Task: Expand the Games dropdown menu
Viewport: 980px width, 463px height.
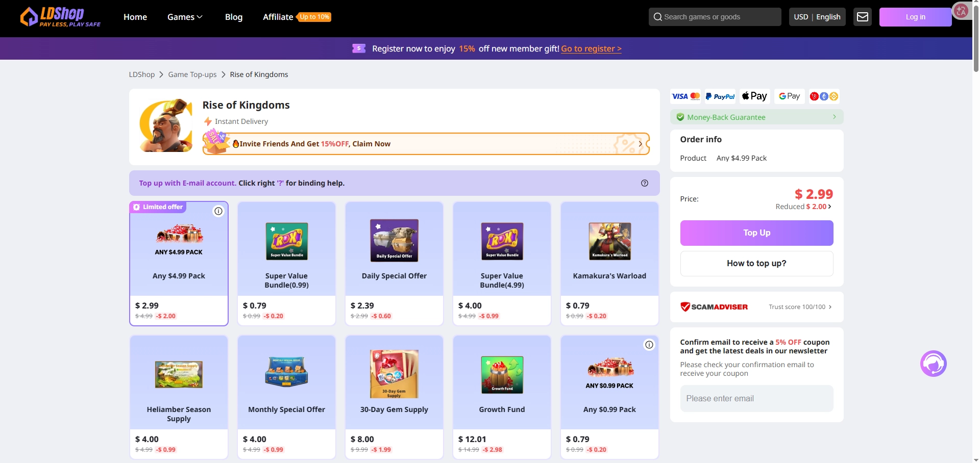Action: coord(185,17)
